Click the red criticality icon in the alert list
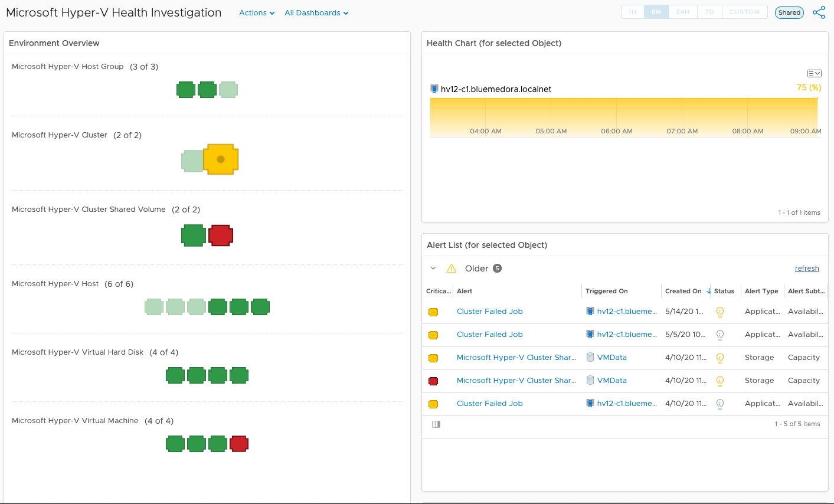834x504 pixels. [433, 381]
